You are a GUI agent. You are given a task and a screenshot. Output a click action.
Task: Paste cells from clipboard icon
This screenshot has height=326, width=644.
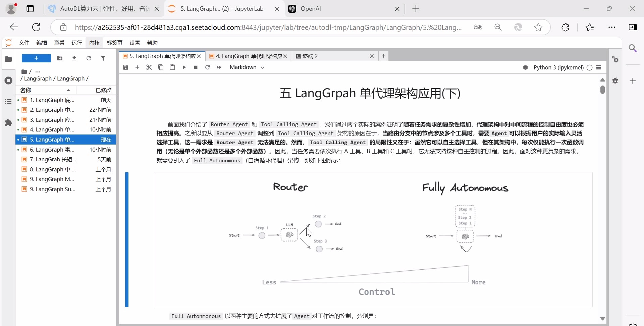pyautogui.click(x=172, y=67)
